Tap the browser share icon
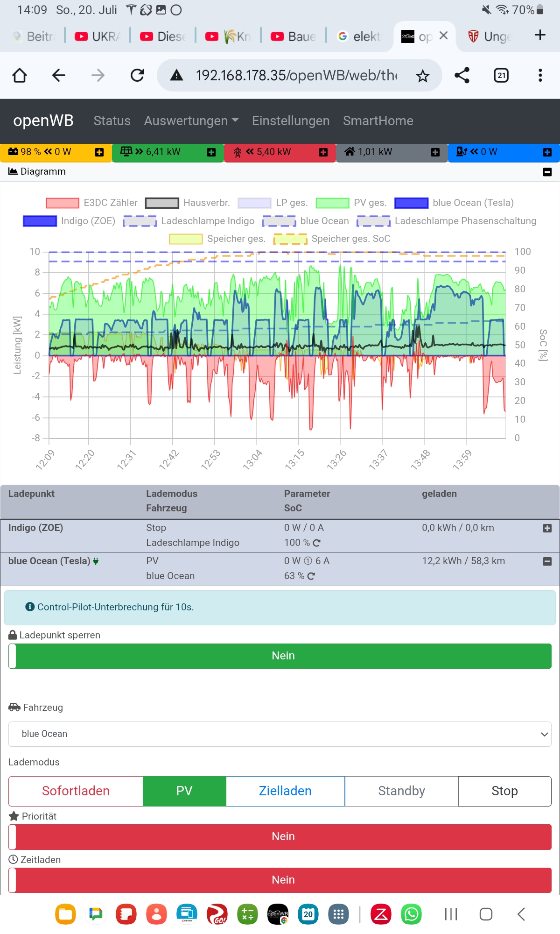 [462, 75]
